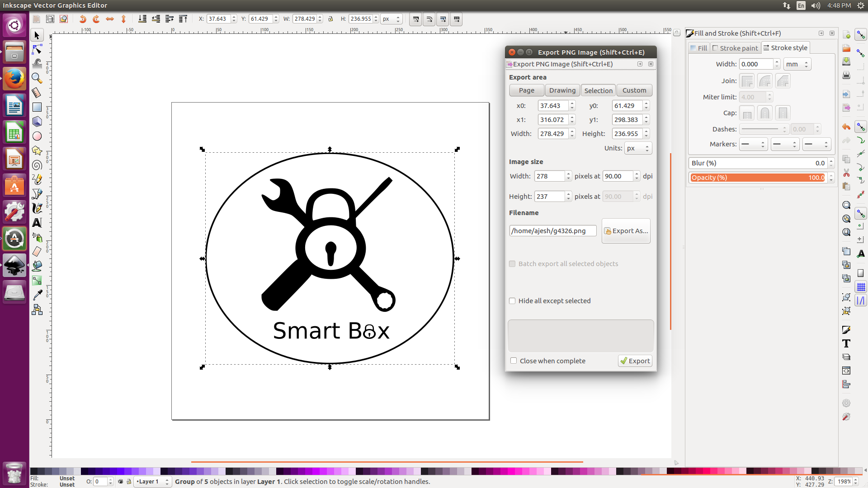Select the Star tool
Image resolution: width=868 pixels, height=488 pixels.
click(37, 150)
